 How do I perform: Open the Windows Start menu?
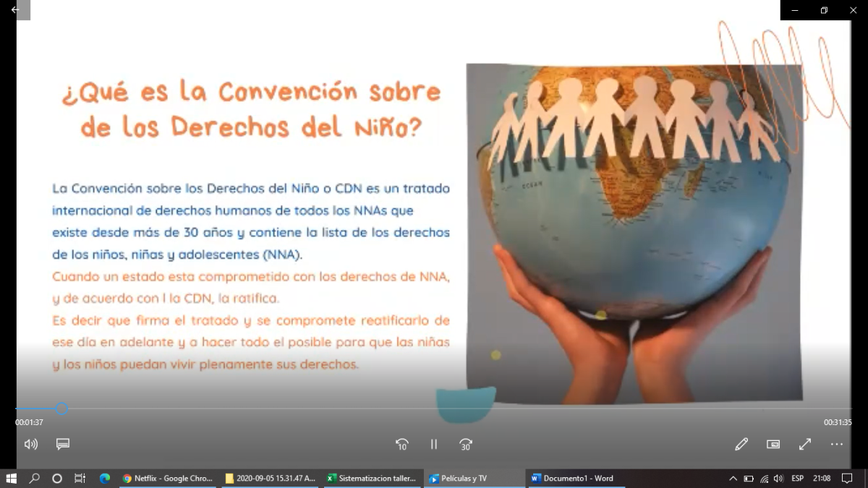tap(11, 479)
